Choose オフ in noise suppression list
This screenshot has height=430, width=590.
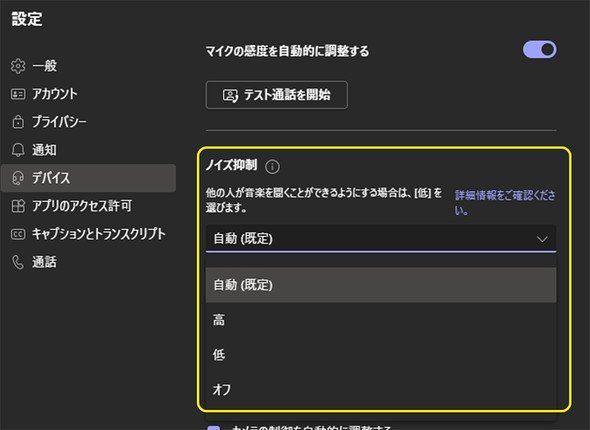(x=381, y=389)
